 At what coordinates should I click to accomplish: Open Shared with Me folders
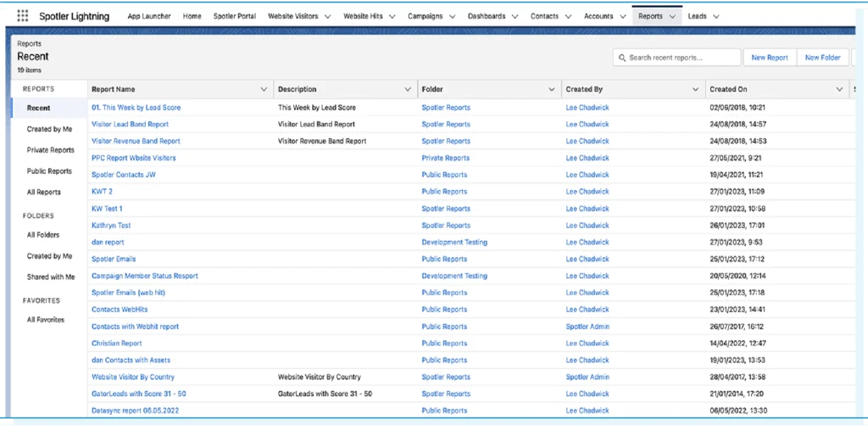tap(50, 277)
